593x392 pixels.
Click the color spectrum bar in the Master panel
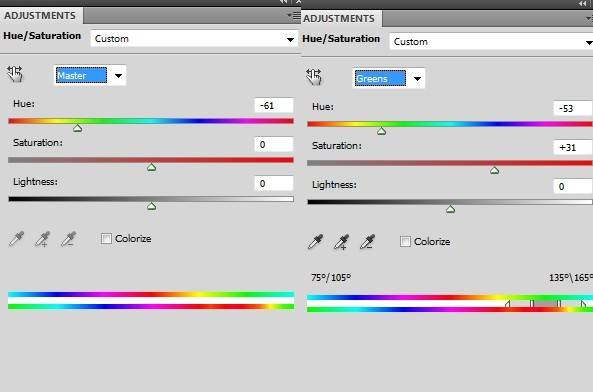point(151,300)
